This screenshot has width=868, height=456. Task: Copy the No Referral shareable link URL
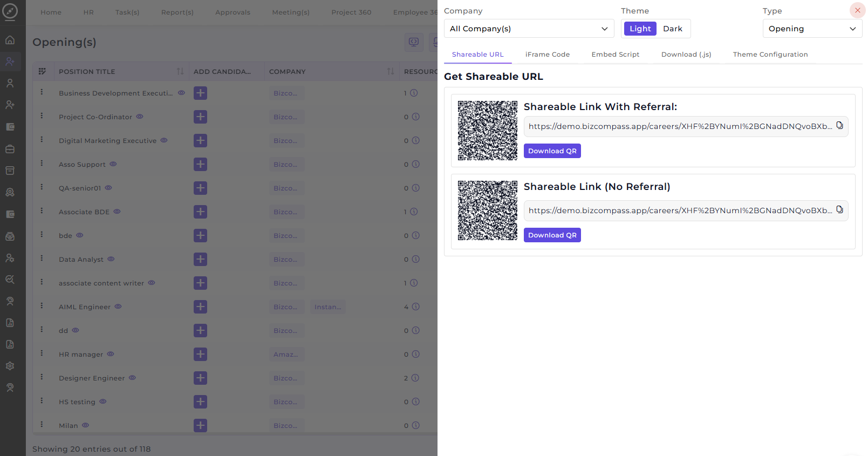839,209
